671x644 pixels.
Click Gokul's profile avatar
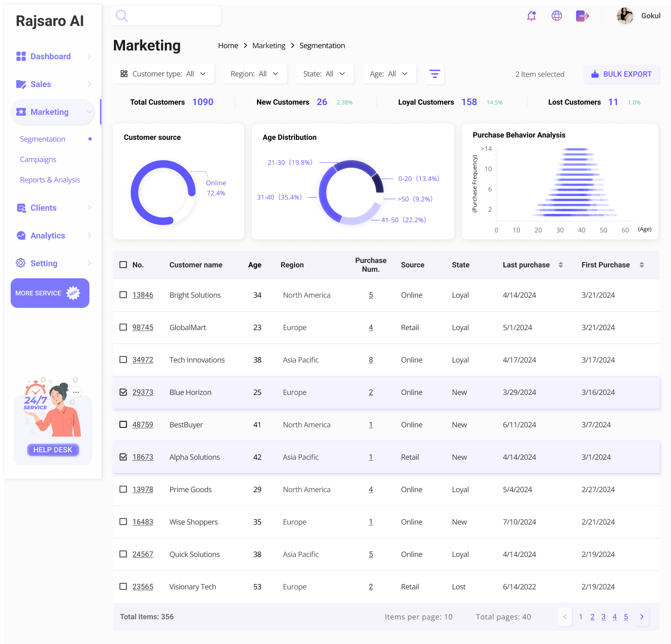click(625, 16)
